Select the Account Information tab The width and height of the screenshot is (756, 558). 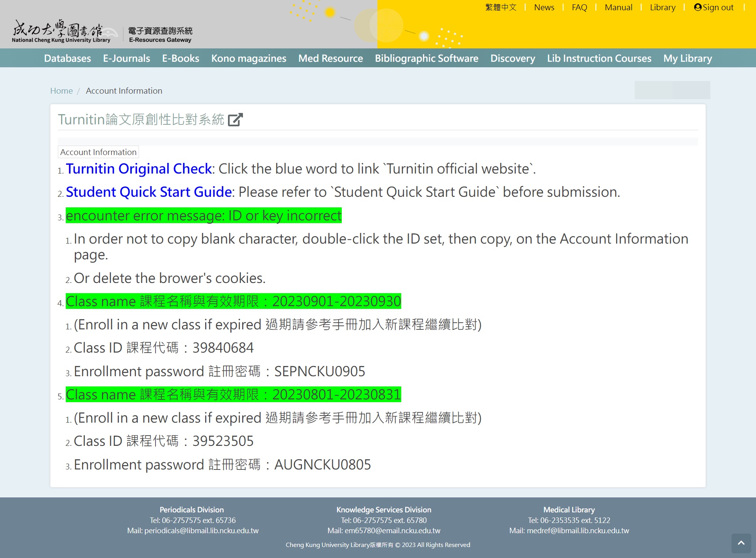point(98,152)
